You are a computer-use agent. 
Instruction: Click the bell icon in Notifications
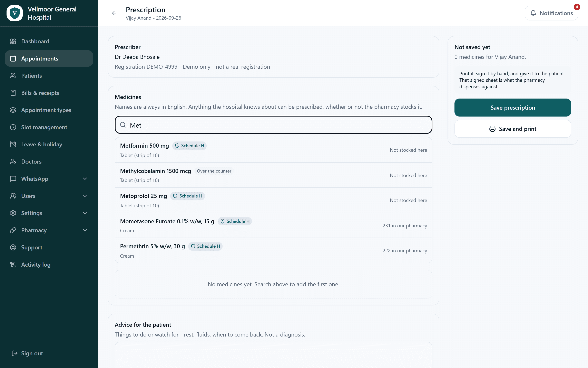[x=533, y=13]
